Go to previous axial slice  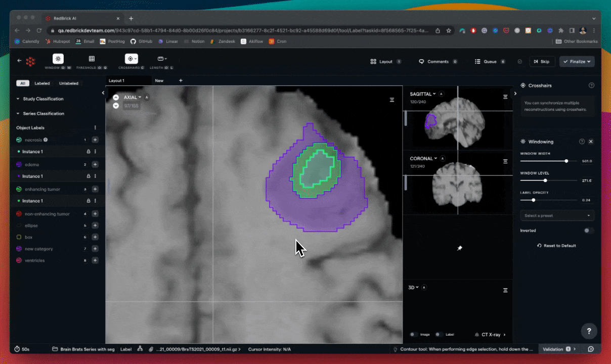(x=116, y=98)
